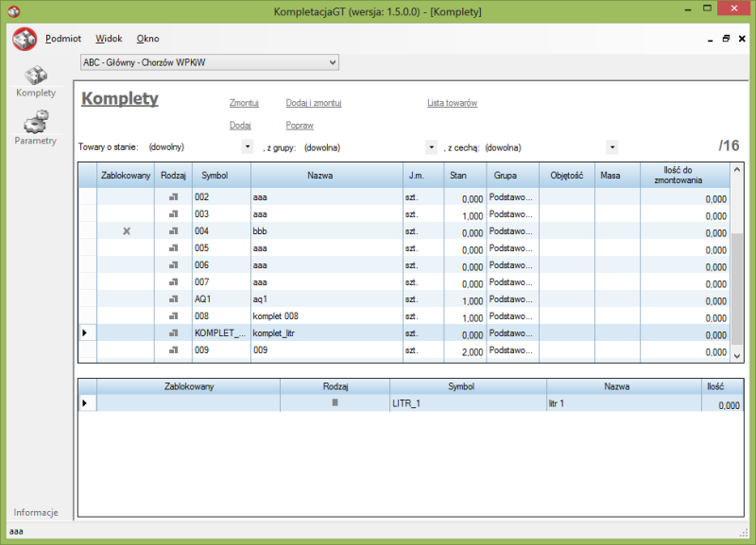The image size is (756, 545).
Task: Expand the ABC - Główny warehouse dropdown
Action: click(x=332, y=62)
